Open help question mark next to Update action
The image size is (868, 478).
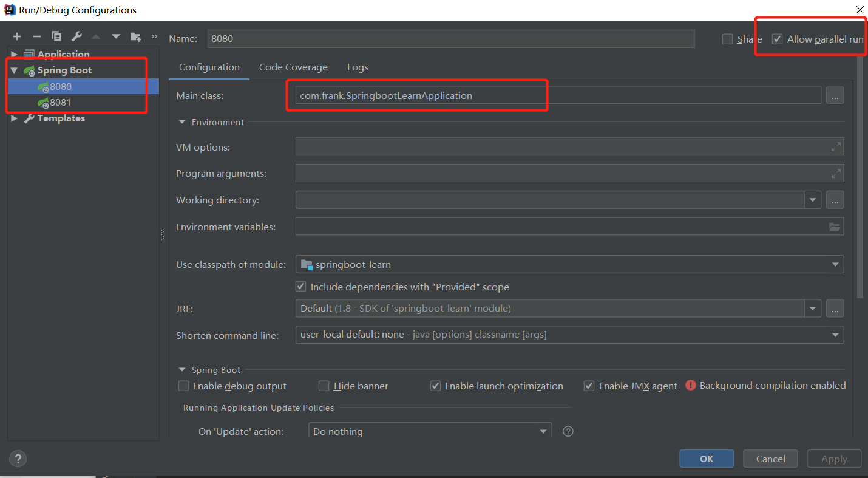pos(568,431)
